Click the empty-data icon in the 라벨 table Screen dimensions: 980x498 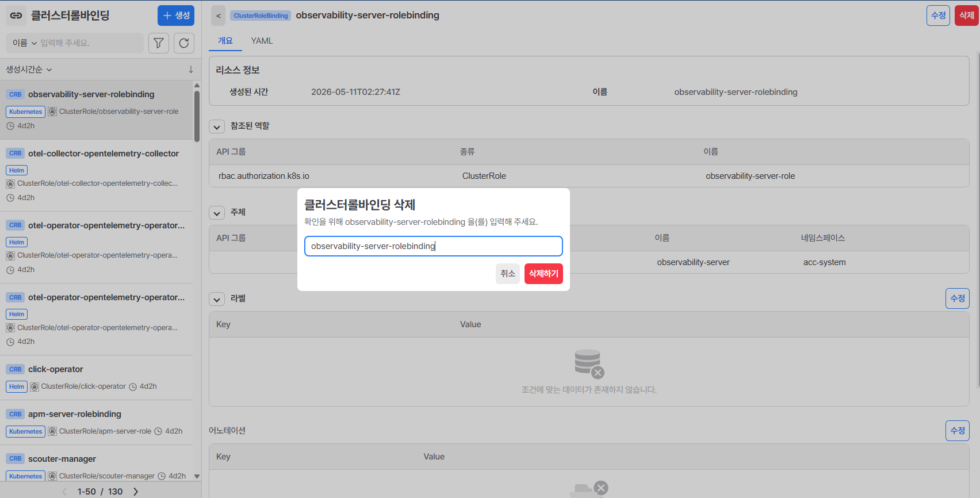(589, 364)
